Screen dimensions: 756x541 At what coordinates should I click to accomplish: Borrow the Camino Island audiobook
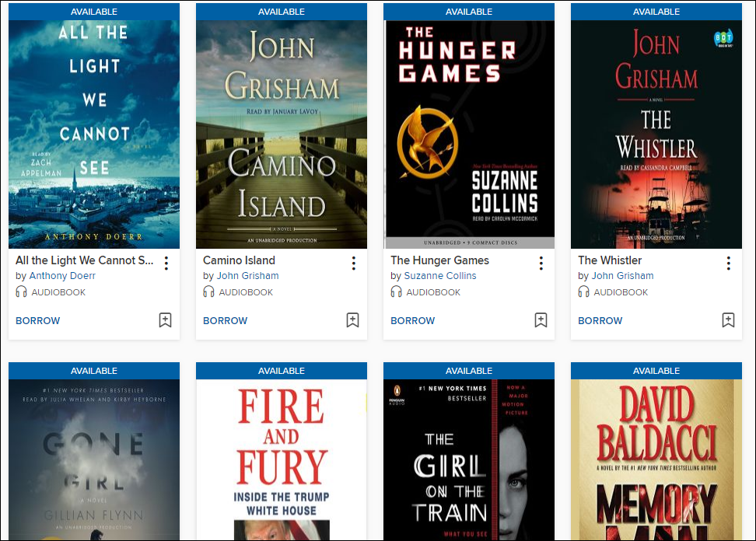tap(225, 321)
